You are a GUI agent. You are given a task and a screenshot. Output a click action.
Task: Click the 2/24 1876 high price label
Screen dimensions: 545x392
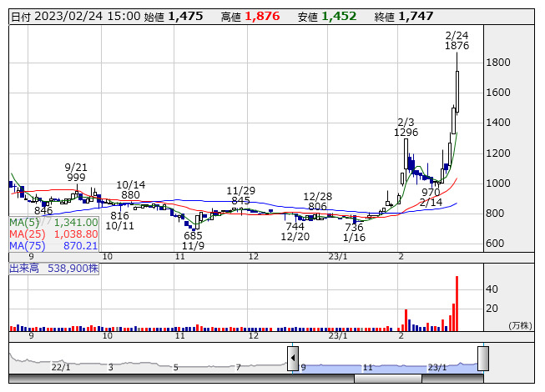click(457, 40)
